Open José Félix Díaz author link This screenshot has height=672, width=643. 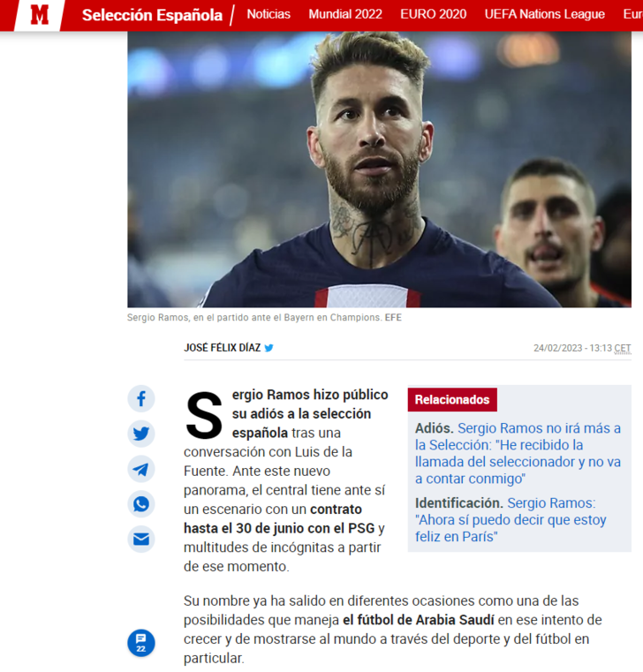(222, 348)
